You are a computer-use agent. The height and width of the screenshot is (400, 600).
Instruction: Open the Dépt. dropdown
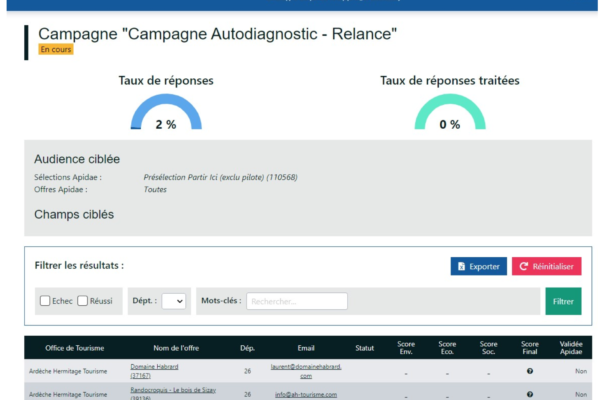click(174, 301)
